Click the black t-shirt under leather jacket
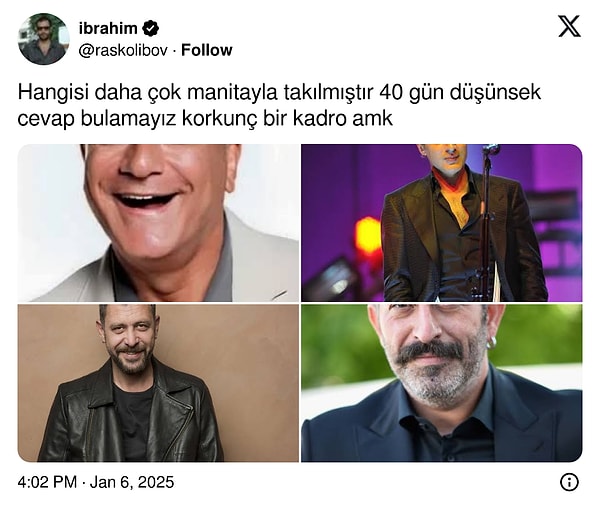This screenshot has width=600, height=512. coord(134,419)
